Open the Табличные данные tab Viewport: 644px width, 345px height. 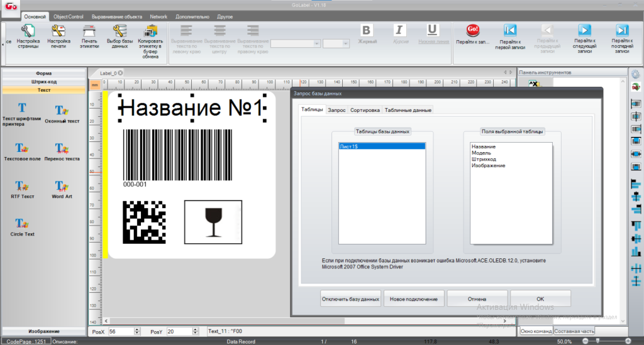pyautogui.click(x=408, y=110)
